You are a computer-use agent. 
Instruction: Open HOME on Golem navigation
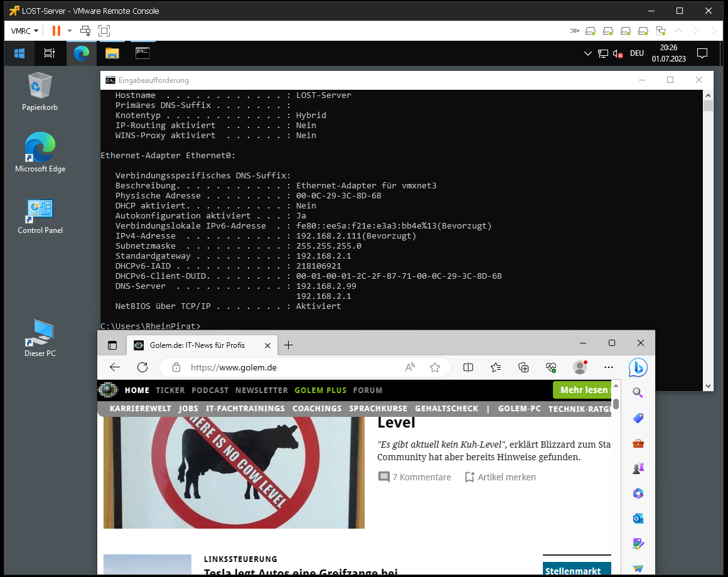tap(137, 391)
